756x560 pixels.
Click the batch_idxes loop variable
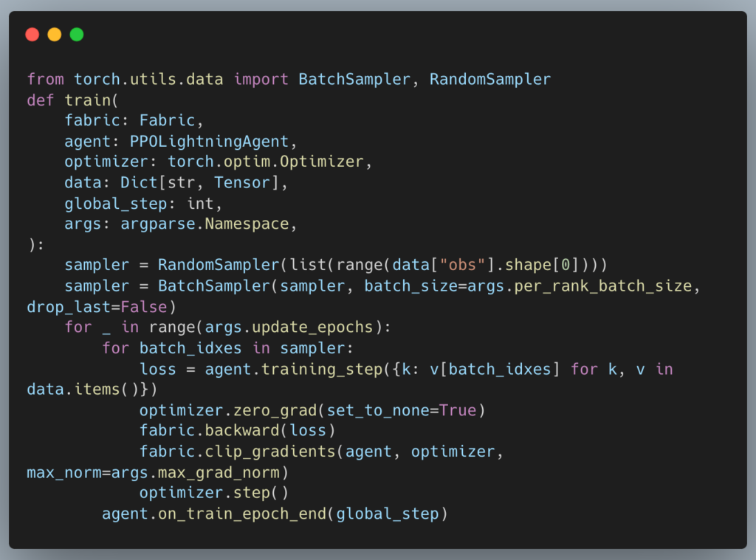pyautogui.click(x=190, y=348)
